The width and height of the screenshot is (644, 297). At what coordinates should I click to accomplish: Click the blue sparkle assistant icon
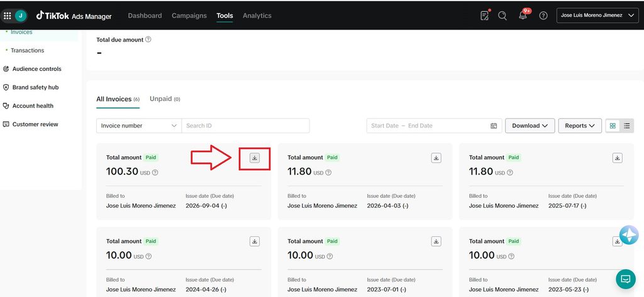coord(629,235)
